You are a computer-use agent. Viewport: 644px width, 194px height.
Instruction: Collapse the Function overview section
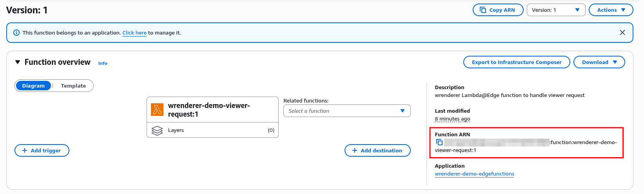click(18, 62)
